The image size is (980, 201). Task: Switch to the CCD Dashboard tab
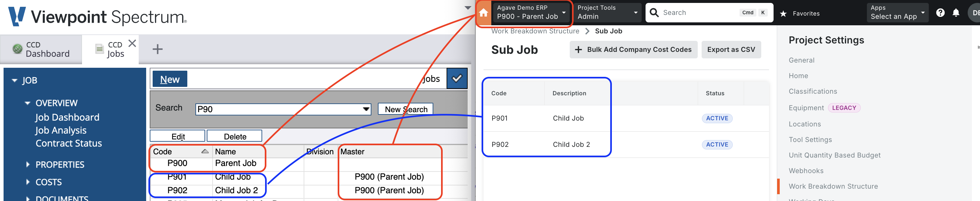click(41, 50)
